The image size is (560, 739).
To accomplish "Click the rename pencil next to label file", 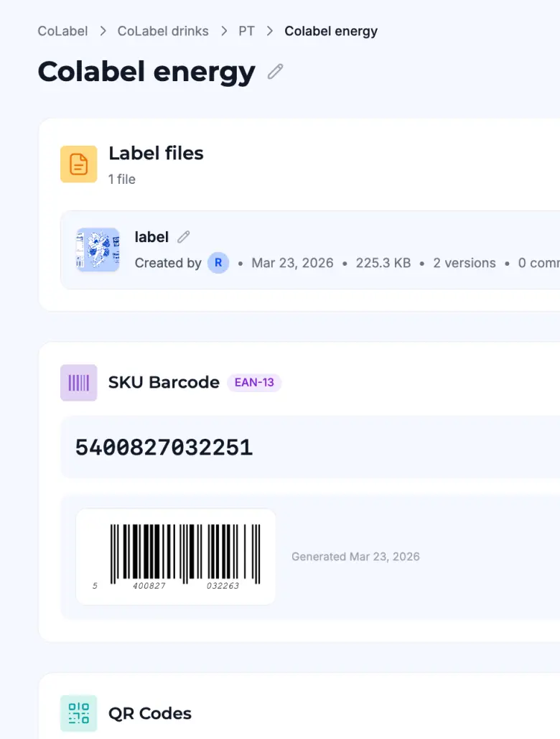I will (x=184, y=237).
